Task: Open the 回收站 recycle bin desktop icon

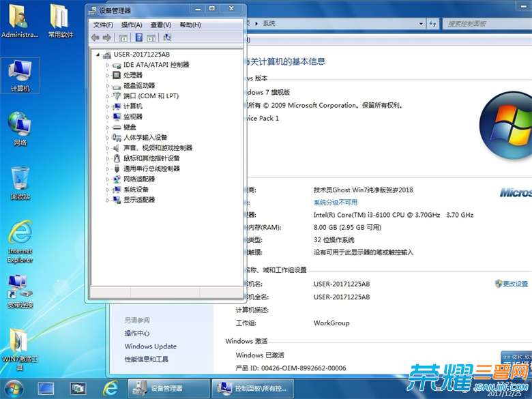Action: click(x=20, y=183)
